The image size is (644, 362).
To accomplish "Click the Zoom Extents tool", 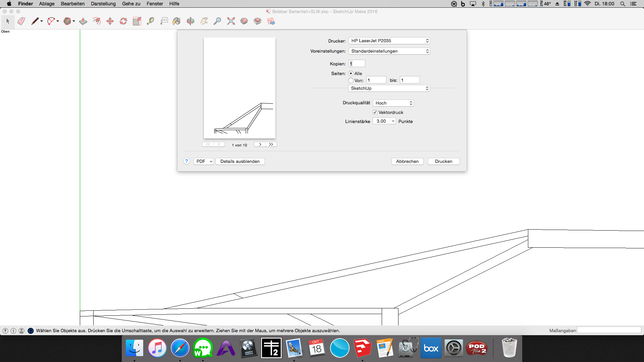I will pos(231,21).
